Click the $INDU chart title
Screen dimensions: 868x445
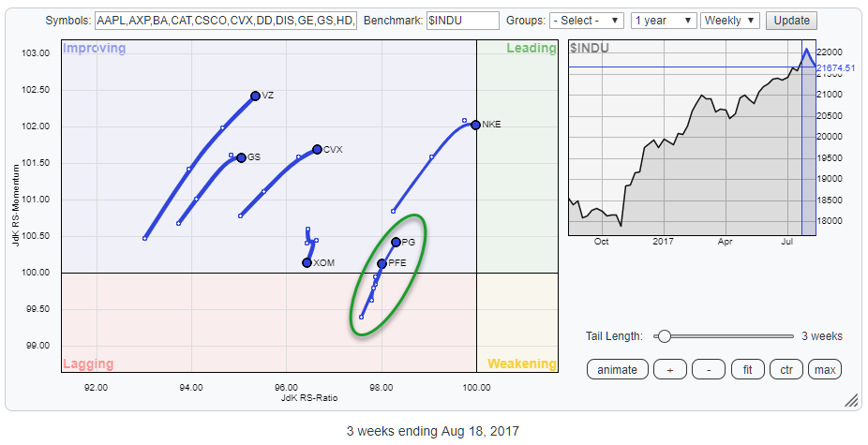click(x=590, y=48)
